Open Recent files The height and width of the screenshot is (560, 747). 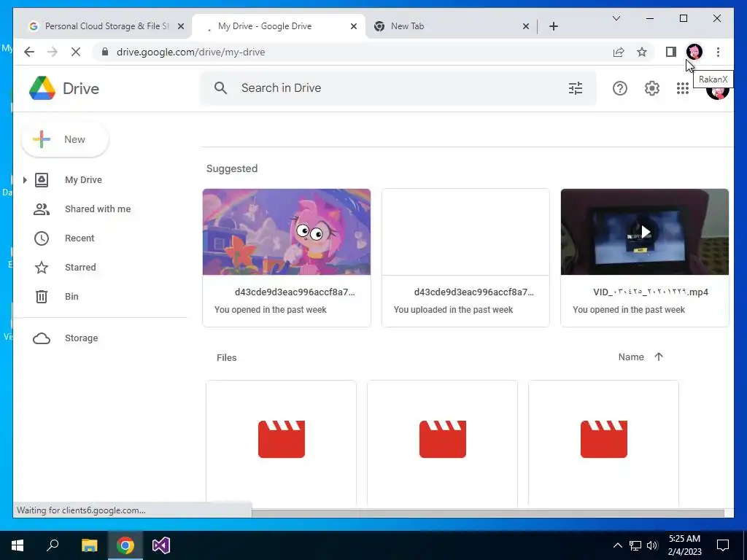click(x=80, y=238)
